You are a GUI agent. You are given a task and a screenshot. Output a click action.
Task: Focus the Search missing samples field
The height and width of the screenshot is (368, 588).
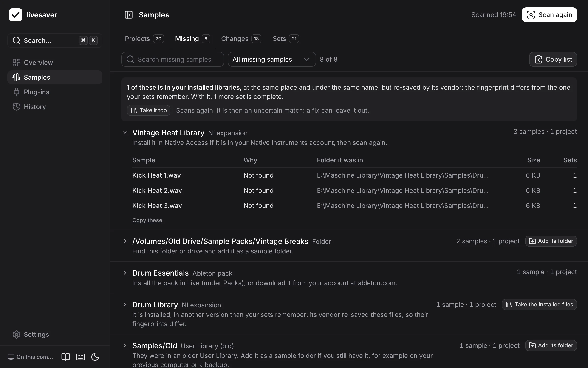point(172,59)
